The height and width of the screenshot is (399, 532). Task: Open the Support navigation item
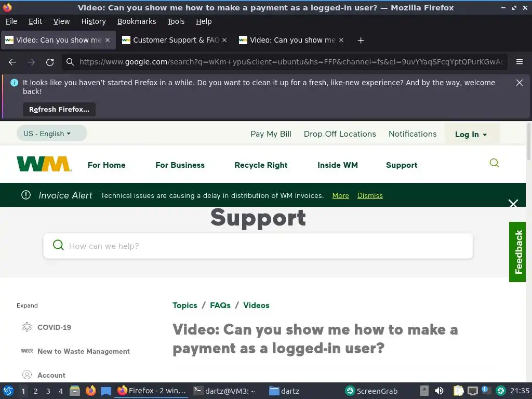pos(402,165)
